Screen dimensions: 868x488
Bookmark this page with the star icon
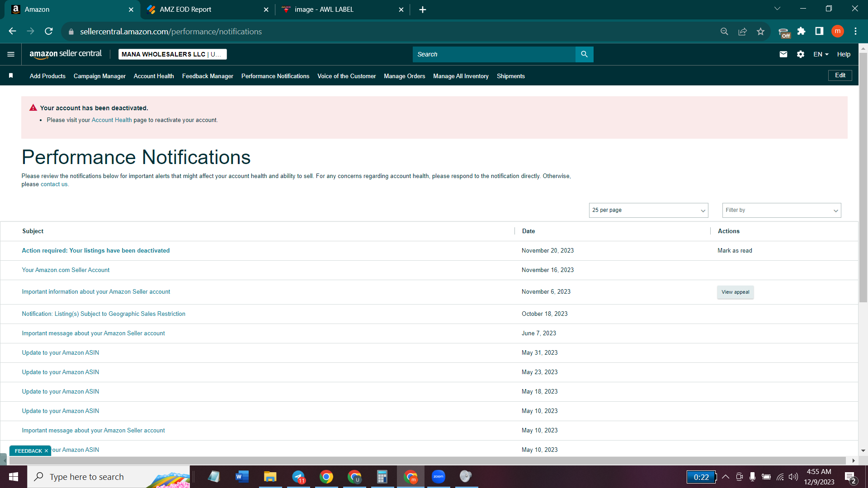click(x=760, y=31)
